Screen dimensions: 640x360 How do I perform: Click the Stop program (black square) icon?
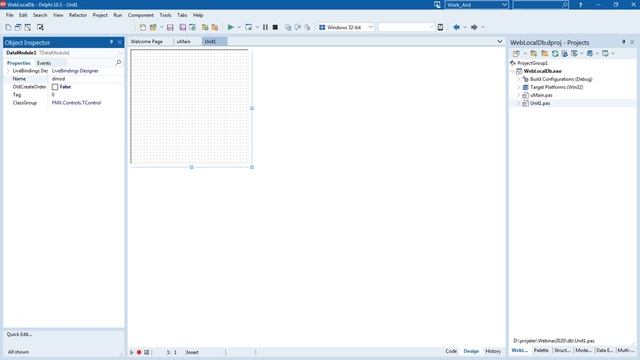coord(275,27)
